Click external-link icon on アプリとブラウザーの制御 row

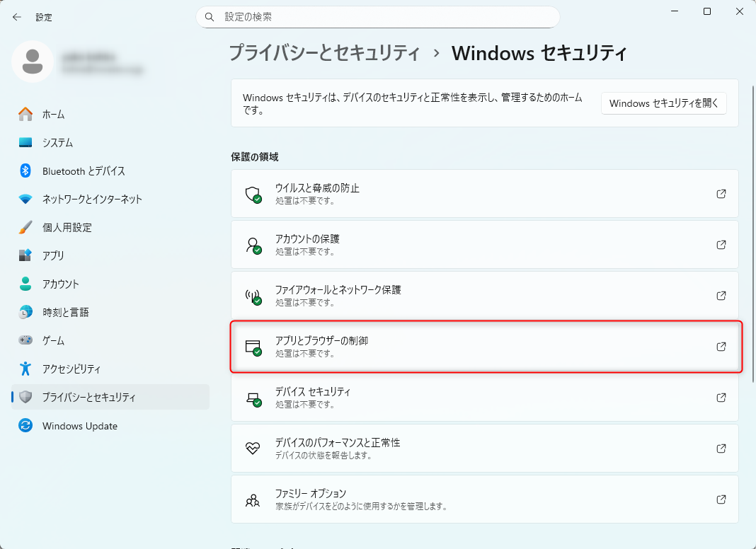click(x=721, y=347)
